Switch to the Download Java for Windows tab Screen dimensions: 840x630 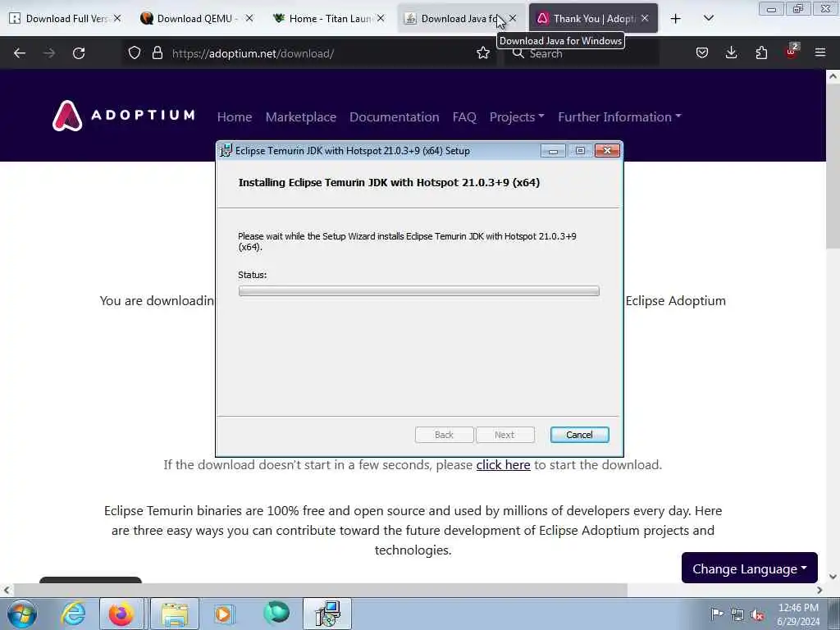coord(461,18)
